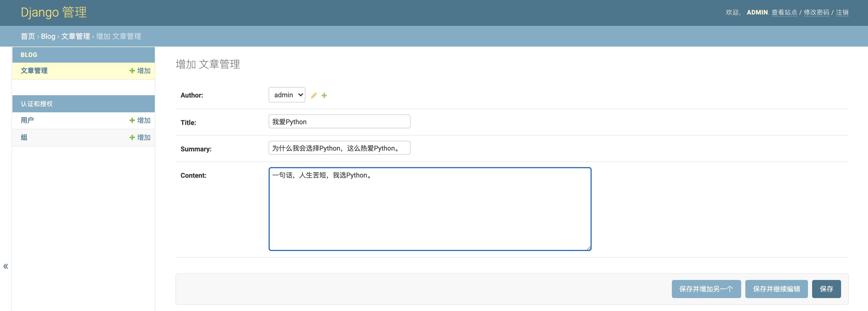Image resolution: width=868 pixels, height=311 pixels.
Task: Open 组 in the sidebar
Action: (24, 137)
